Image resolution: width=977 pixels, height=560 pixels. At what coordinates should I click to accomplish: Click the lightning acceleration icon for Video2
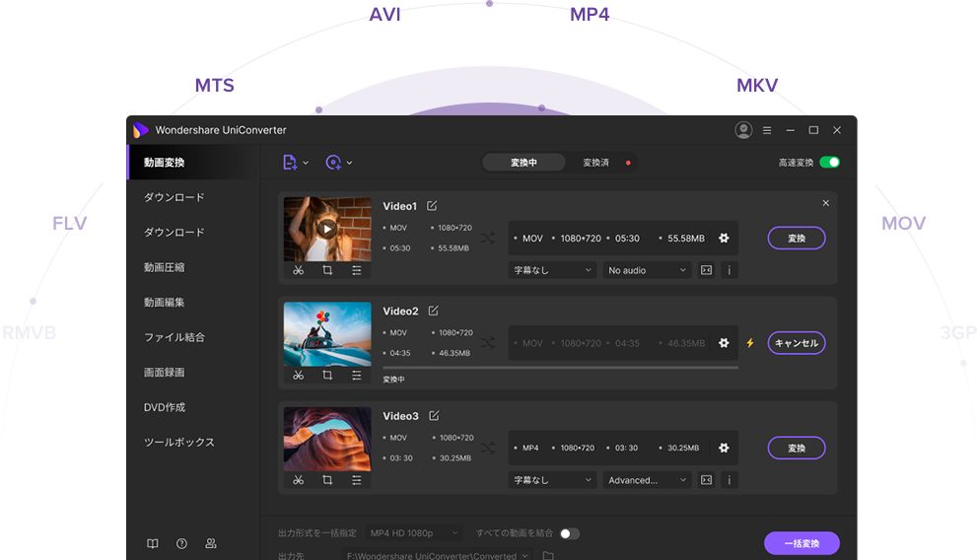(750, 342)
